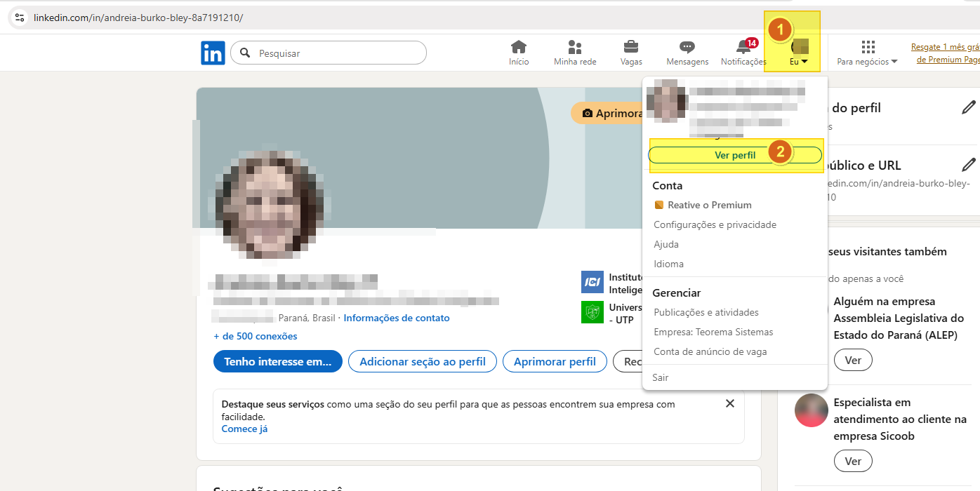Image resolution: width=980 pixels, height=491 pixels.
Task: Open Empresa: Teorema Sistemas
Action: click(x=713, y=332)
